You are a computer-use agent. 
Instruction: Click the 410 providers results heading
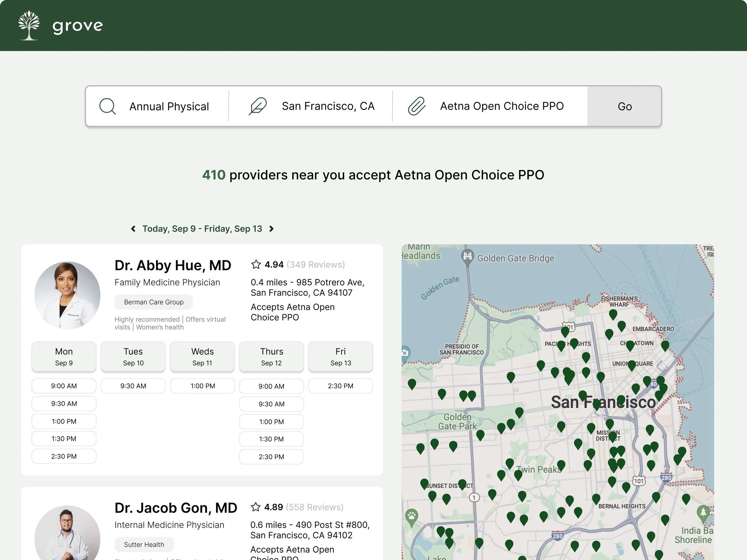coord(373,175)
